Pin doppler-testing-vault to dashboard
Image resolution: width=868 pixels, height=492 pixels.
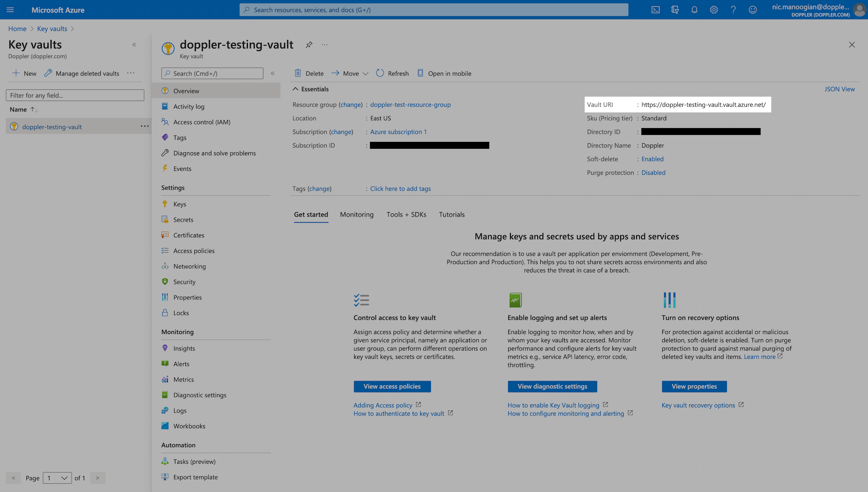click(309, 45)
